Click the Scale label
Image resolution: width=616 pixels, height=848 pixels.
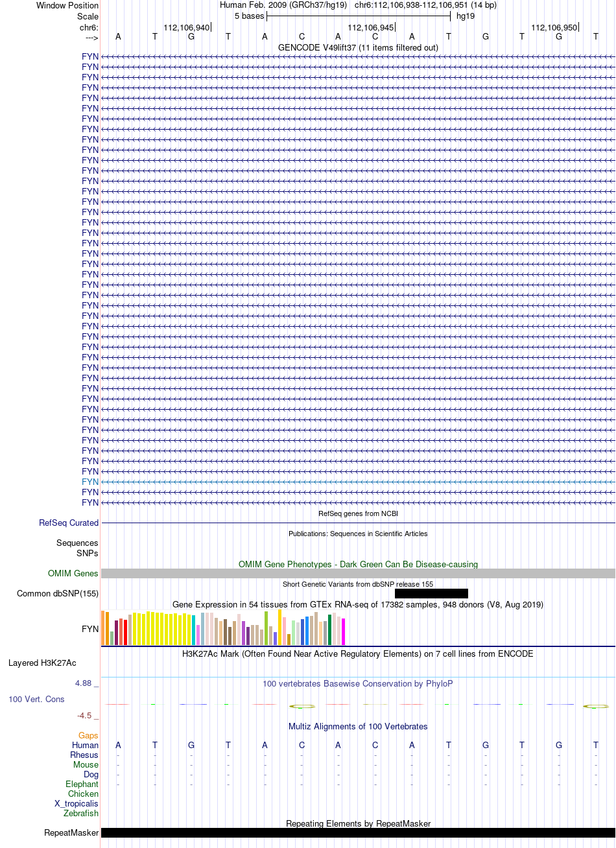tap(88, 16)
